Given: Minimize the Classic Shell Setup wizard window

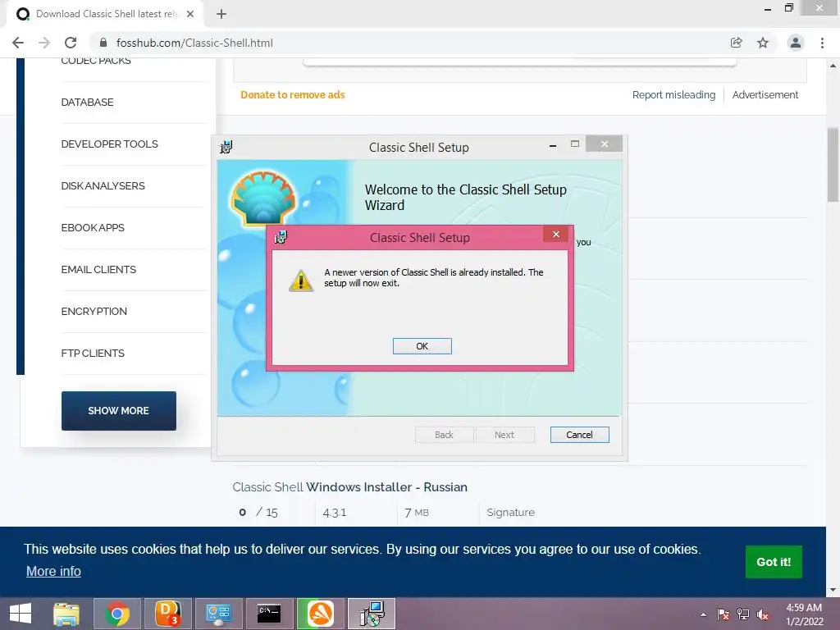Looking at the screenshot, I should point(553,145).
